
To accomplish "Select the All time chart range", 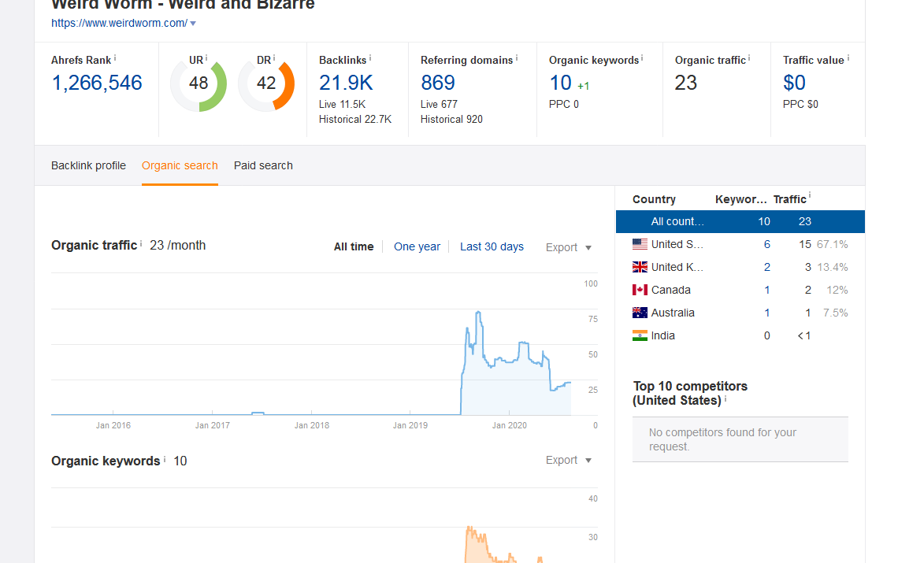I will click(x=354, y=246).
